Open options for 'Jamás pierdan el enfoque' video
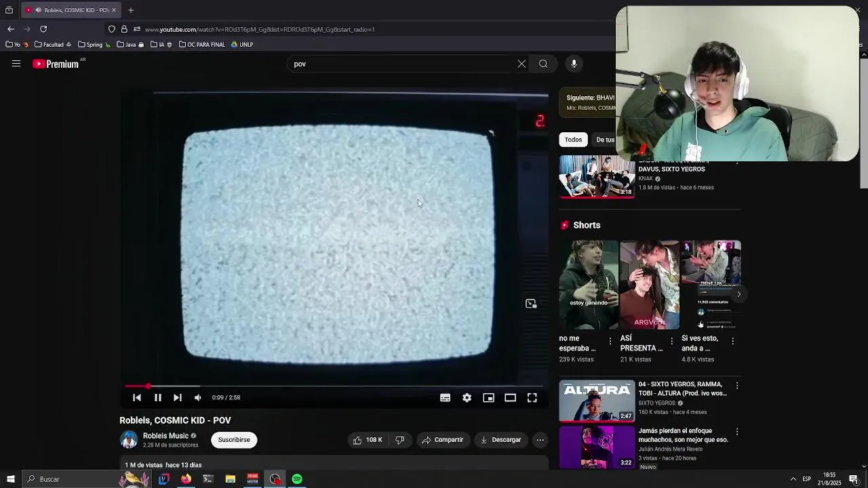The image size is (868, 488). click(737, 432)
